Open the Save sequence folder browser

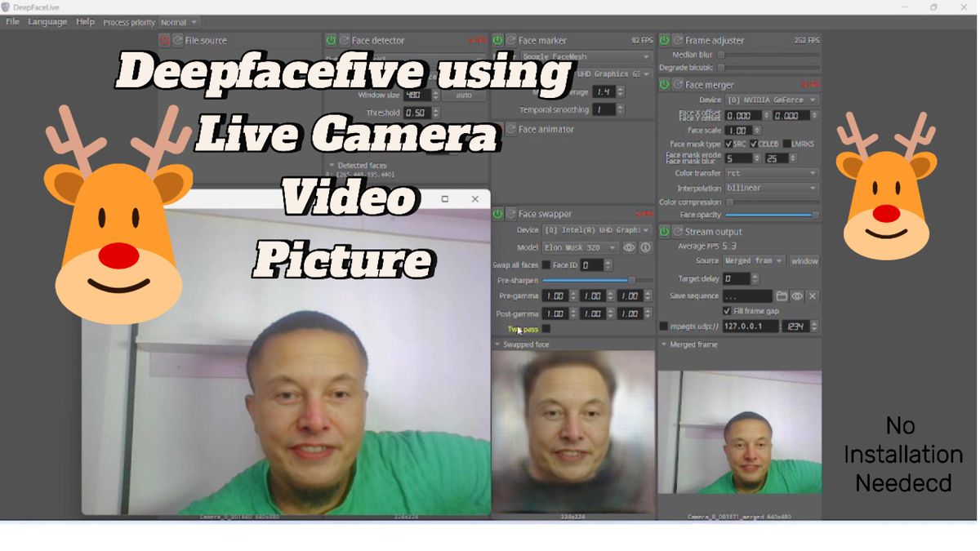(782, 296)
